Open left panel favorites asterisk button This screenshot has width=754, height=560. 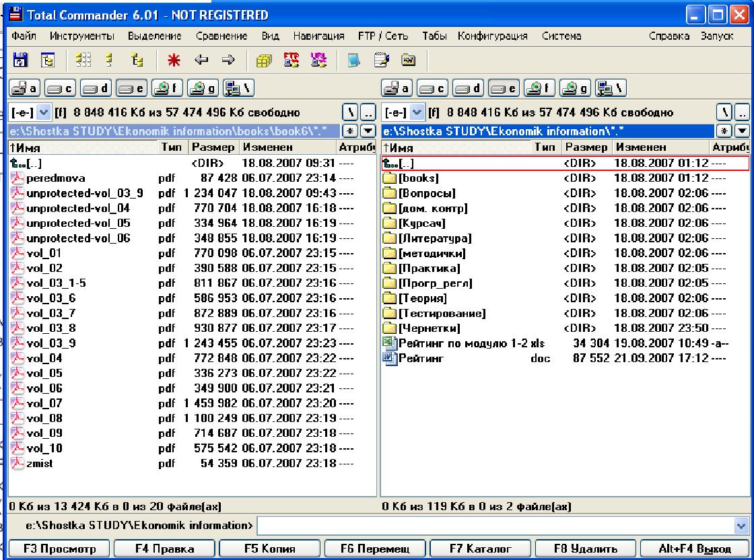tap(351, 131)
